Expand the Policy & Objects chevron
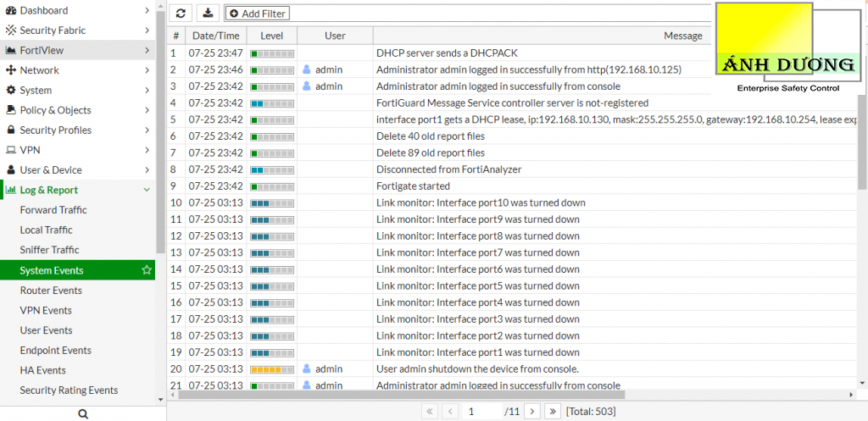This screenshot has width=868, height=421. pos(147,110)
